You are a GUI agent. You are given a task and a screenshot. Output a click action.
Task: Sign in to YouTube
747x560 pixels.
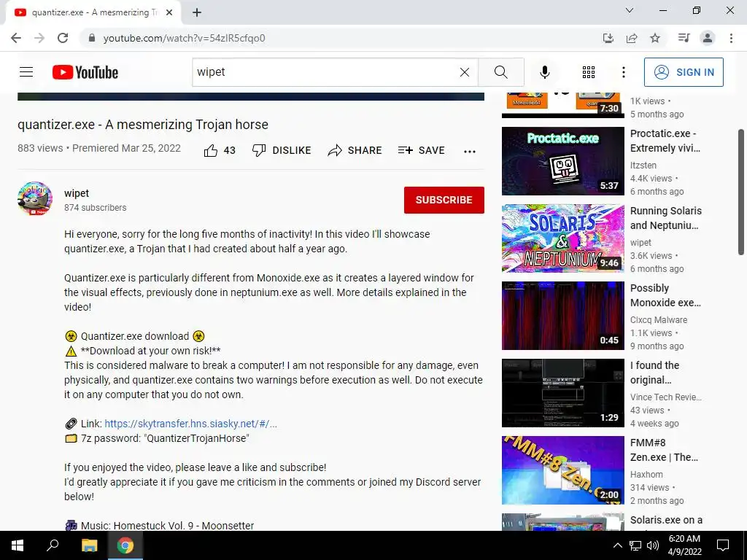(684, 72)
